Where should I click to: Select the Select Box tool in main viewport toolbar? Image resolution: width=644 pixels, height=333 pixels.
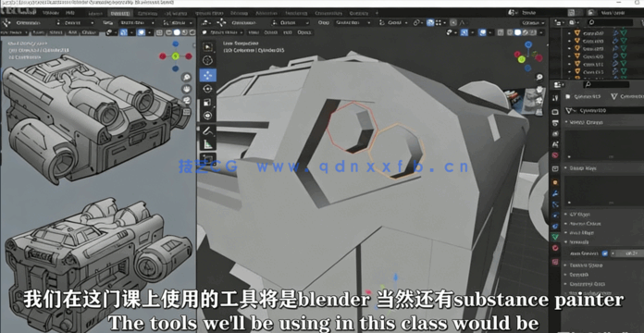click(208, 47)
